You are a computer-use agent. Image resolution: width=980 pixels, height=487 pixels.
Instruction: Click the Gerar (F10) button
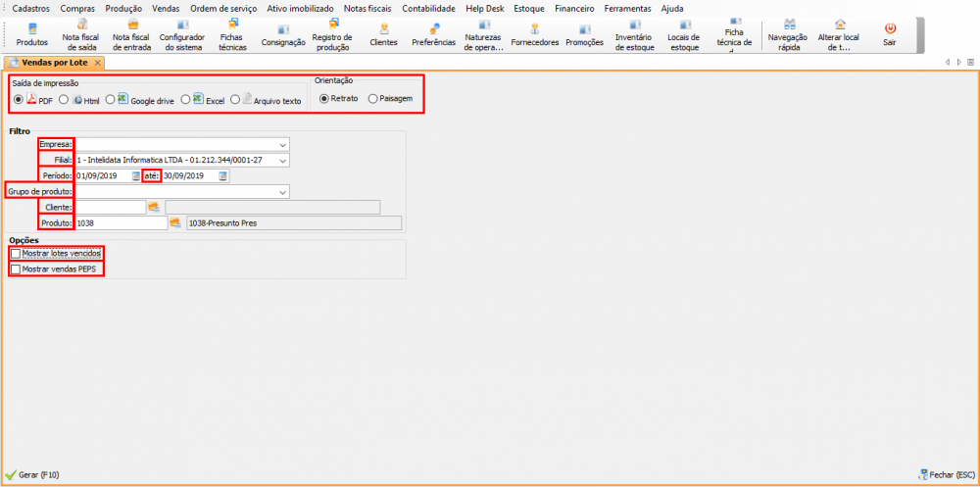coord(34,474)
